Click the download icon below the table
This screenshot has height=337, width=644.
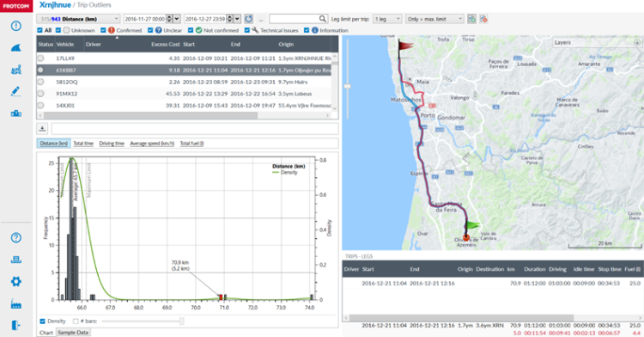coord(42,129)
